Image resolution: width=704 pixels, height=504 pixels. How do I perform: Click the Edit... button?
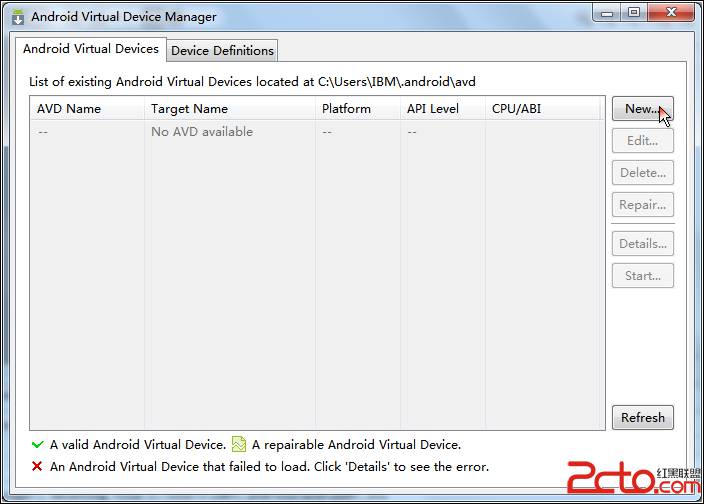[x=642, y=141]
